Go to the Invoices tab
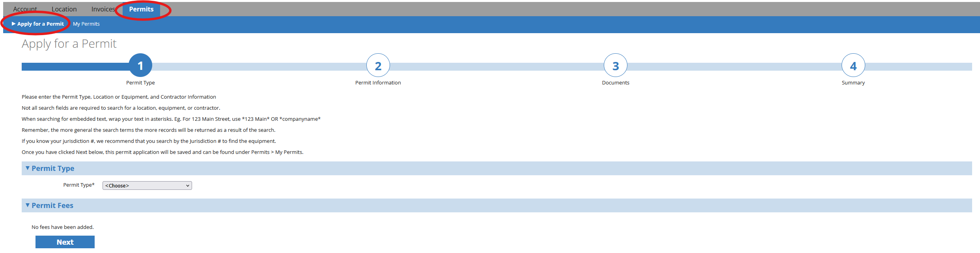This screenshot has width=980, height=253. point(103,9)
